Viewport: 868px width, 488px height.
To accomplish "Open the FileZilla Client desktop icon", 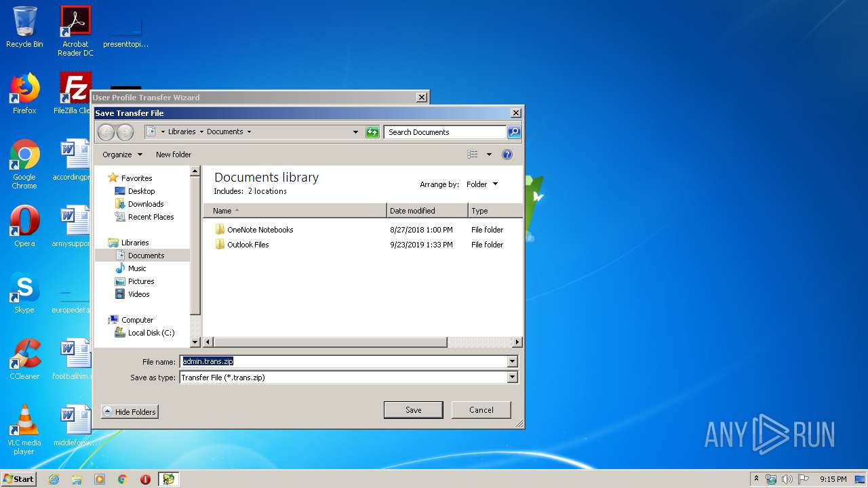I will pos(73,94).
